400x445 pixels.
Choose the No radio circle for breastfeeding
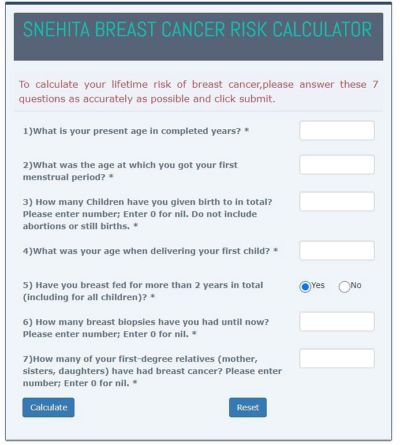click(344, 287)
